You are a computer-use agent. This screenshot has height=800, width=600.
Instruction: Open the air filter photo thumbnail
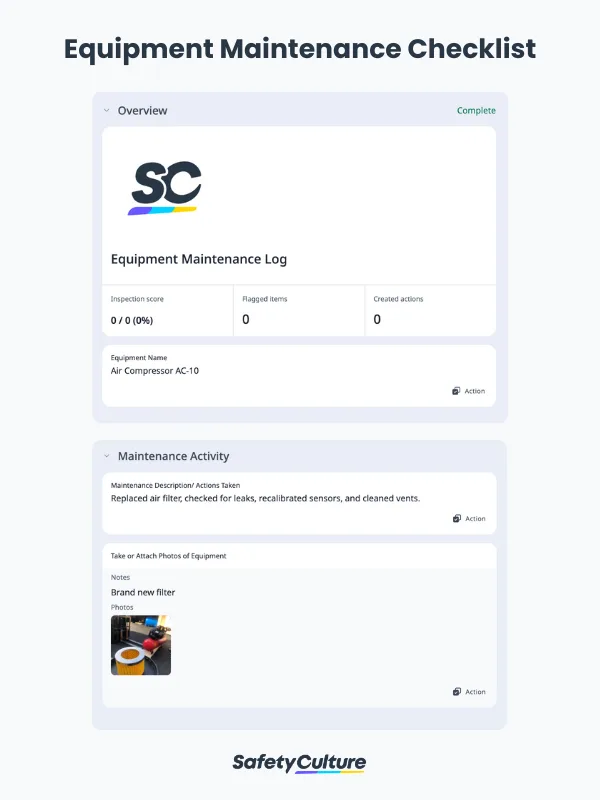click(141, 645)
